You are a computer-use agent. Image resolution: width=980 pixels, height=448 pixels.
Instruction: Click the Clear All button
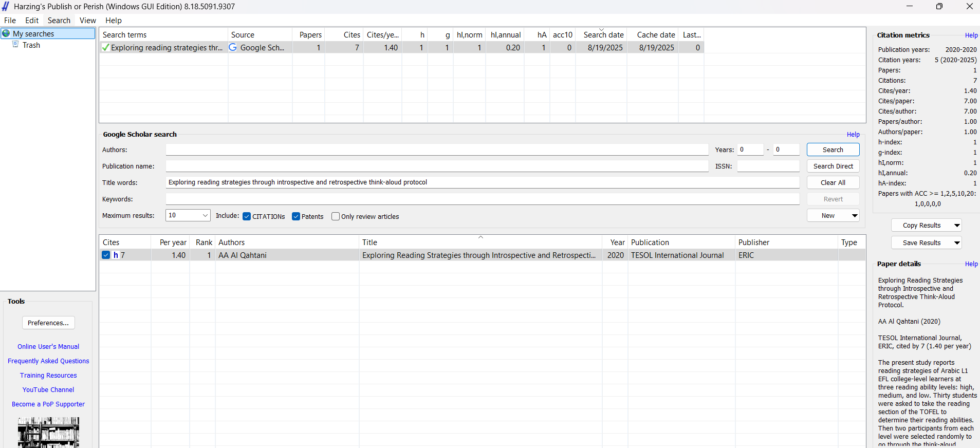(833, 182)
